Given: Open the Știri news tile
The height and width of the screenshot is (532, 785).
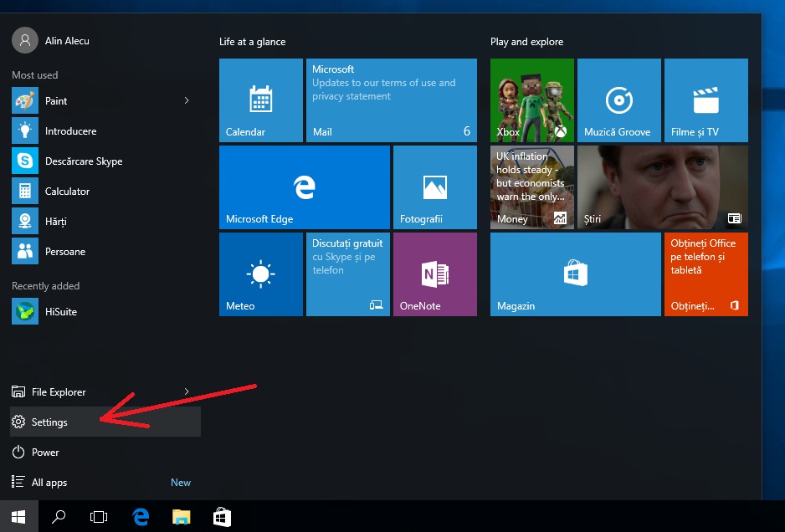Looking at the screenshot, I should (663, 187).
